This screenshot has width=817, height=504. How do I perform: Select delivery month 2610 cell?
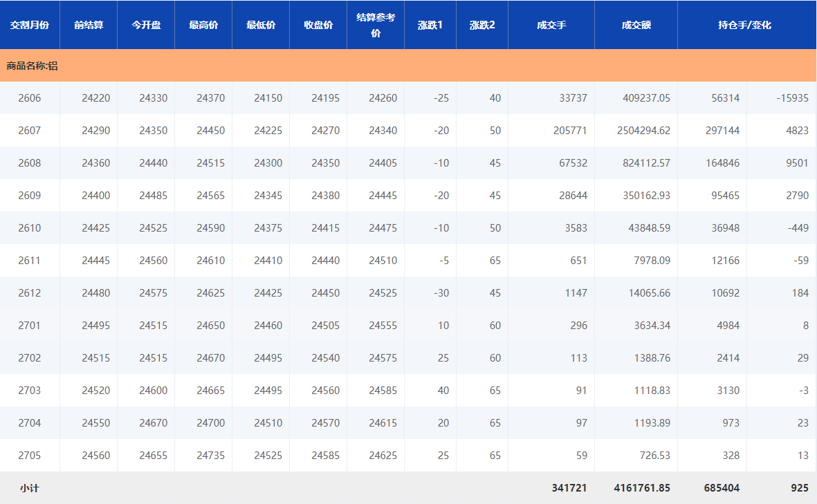tap(29, 228)
